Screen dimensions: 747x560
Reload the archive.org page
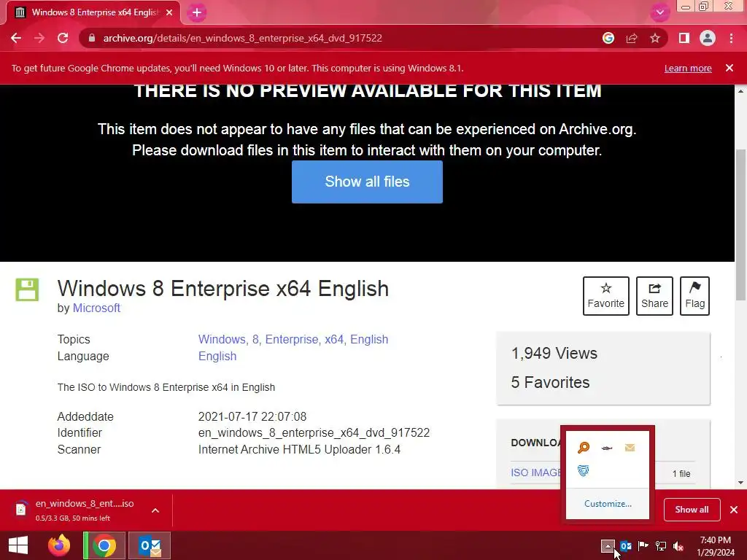(63, 38)
